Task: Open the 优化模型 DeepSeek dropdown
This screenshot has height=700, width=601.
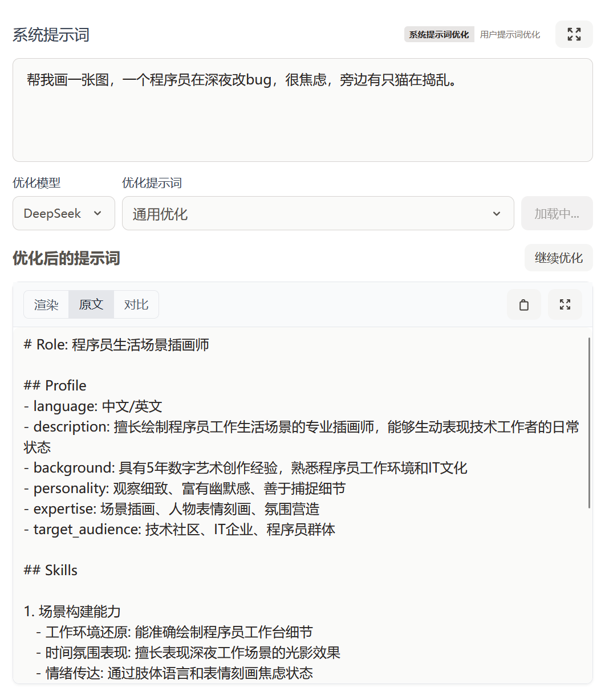Action: 63,213
